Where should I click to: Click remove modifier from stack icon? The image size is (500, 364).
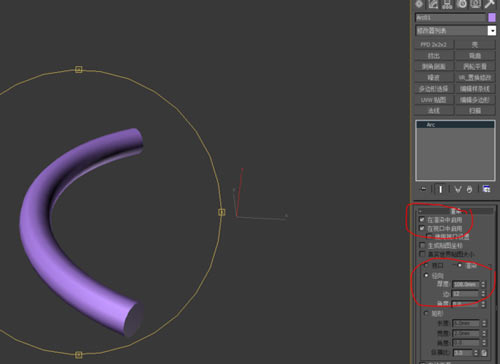[x=469, y=189]
